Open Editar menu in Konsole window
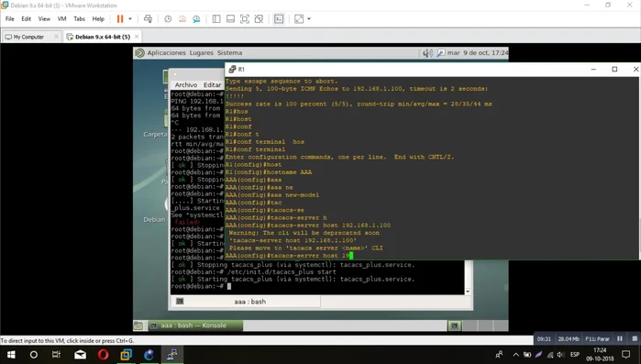 click(212, 84)
